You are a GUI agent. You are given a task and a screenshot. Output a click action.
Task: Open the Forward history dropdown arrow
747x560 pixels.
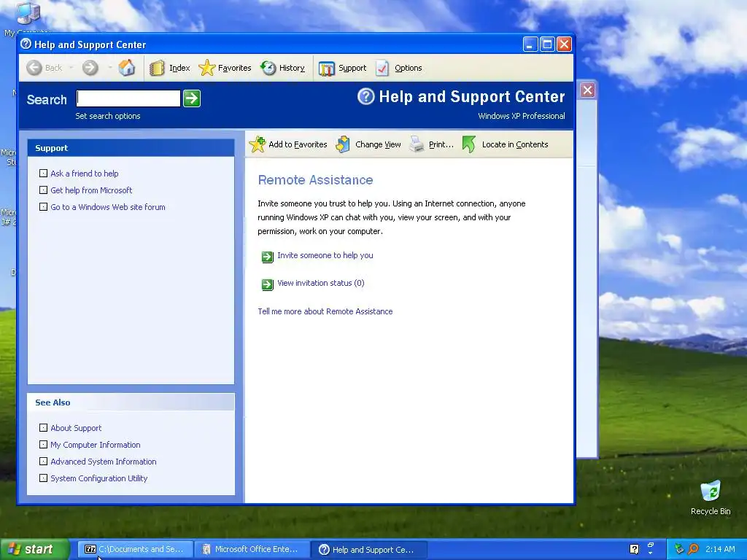109,68
